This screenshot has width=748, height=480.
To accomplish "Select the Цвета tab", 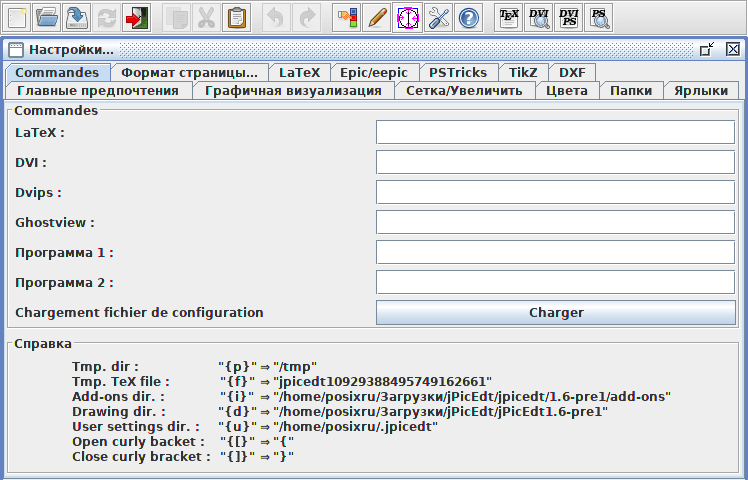I will 567,91.
